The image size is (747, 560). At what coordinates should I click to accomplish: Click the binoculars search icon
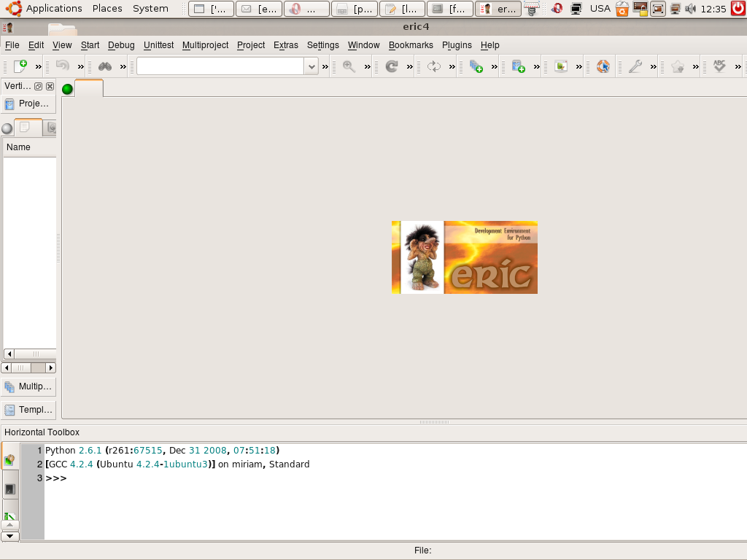point(105,66)
